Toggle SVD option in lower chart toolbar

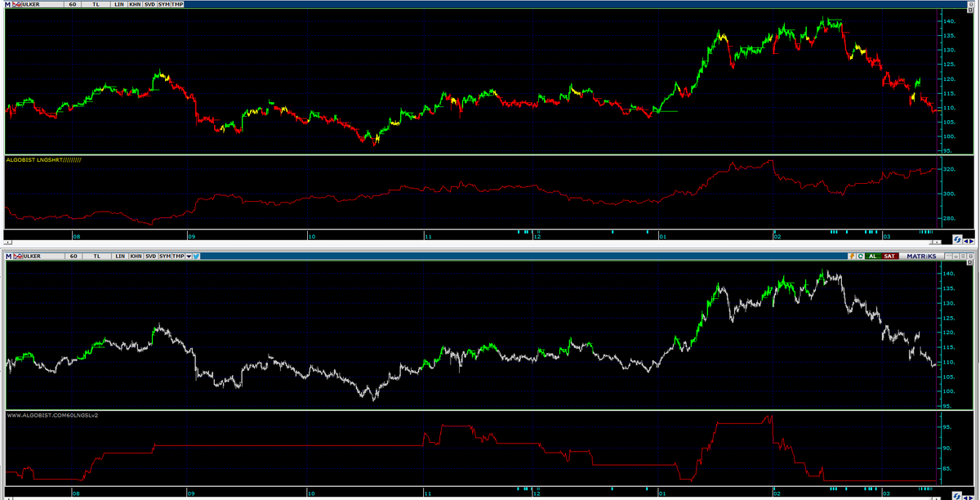151,256
